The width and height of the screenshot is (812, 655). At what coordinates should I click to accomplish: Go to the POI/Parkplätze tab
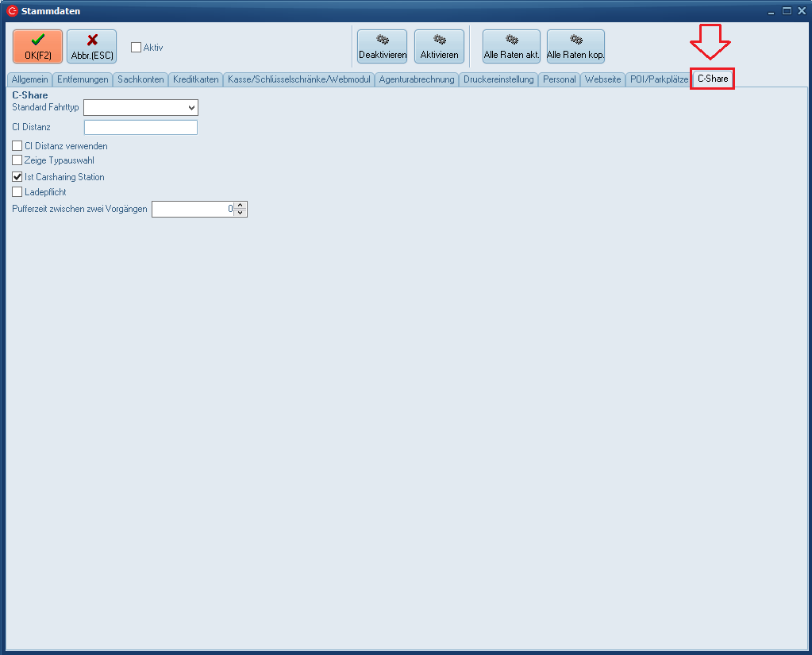[658, 79]
